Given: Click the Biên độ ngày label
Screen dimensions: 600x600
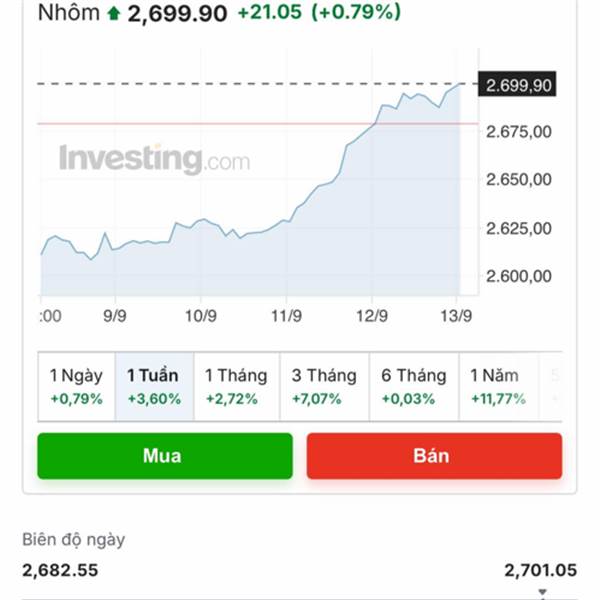Looking at the screenshot, I should tap(73, 540).
